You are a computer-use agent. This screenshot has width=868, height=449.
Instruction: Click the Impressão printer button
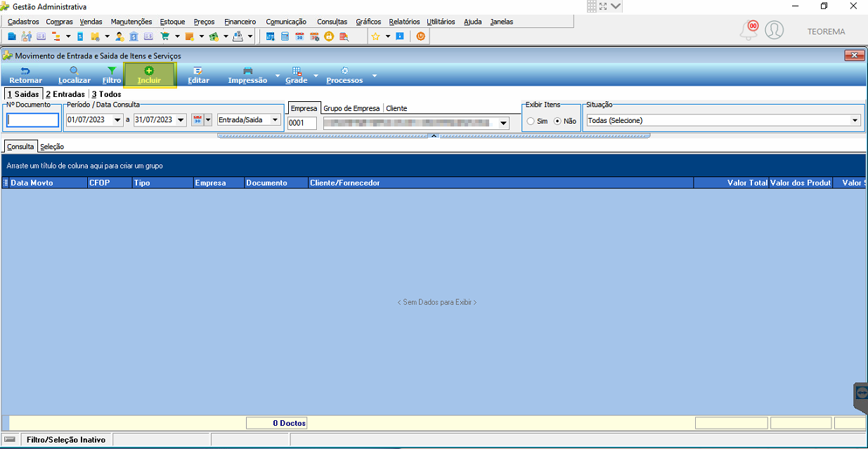[247, 75]
